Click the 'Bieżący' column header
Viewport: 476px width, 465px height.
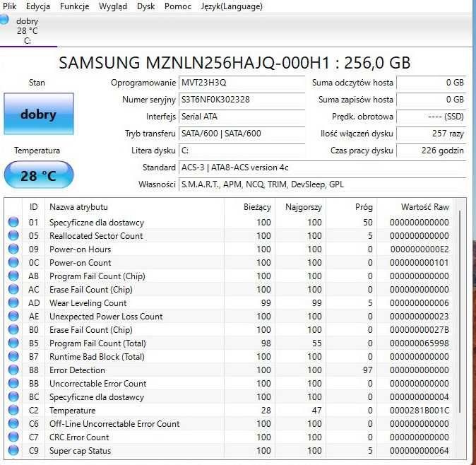tap(257, 207)
